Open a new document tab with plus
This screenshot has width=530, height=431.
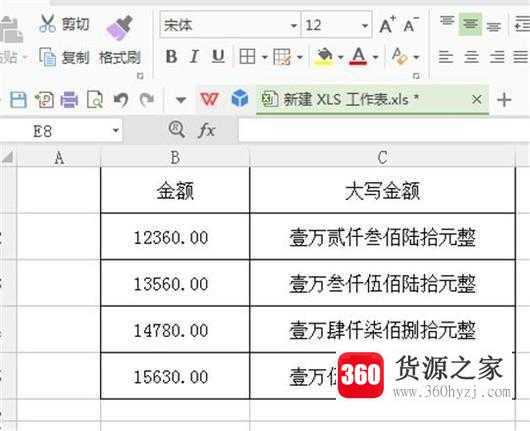coord(504,100)
